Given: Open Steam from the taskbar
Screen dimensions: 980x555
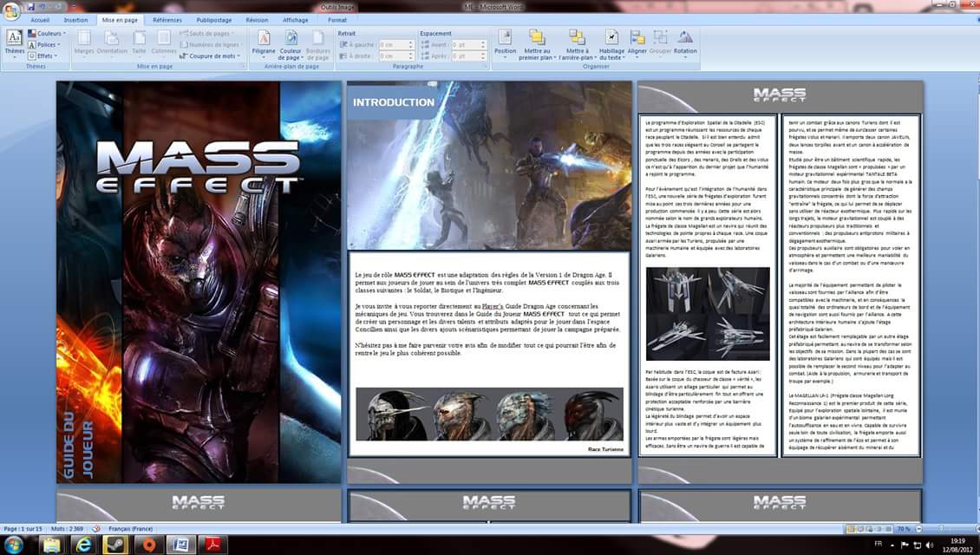Looking at the screenshot, I should (x=116, y=545).
